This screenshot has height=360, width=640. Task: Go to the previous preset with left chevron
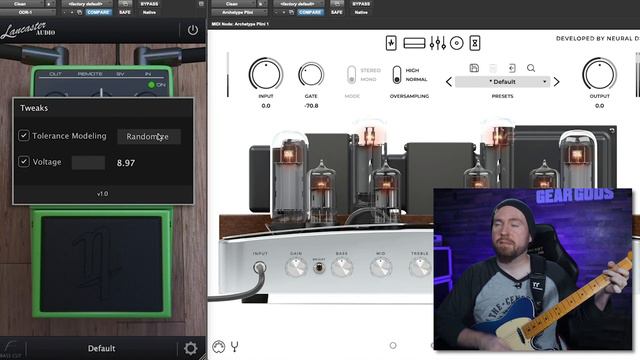click(x=449, y=82)
